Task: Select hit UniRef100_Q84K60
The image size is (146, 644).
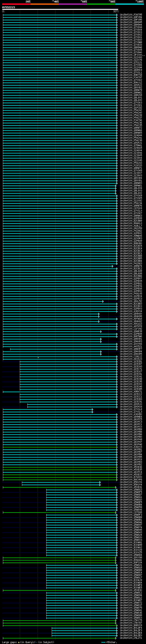Action: tap(131, 314)
